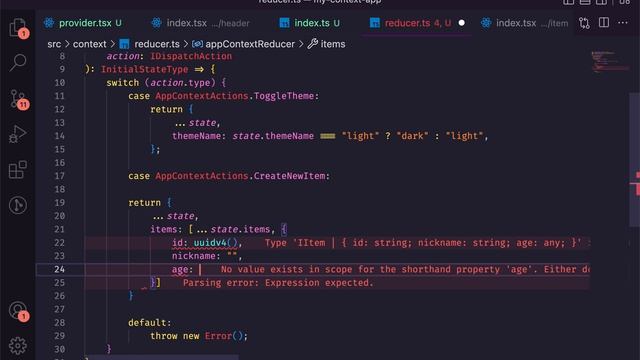This screenshot has width=640, height=360.
Task: Click the IDispatchAction type on line 8
Action: (191, 56)
